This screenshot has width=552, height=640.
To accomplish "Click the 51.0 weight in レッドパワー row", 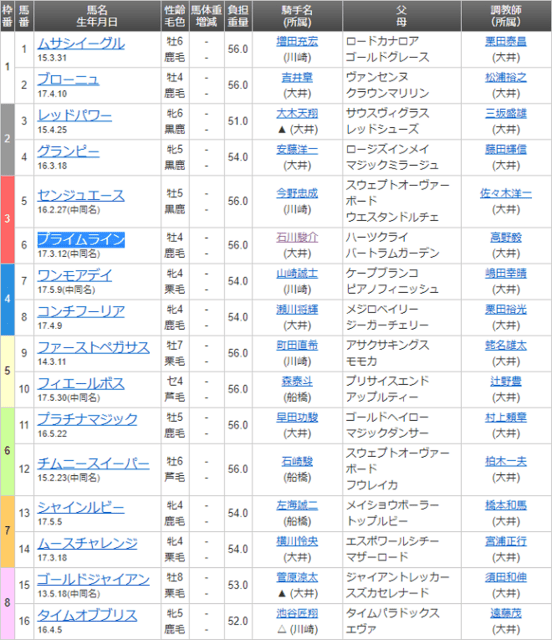I will click(238, 121).
